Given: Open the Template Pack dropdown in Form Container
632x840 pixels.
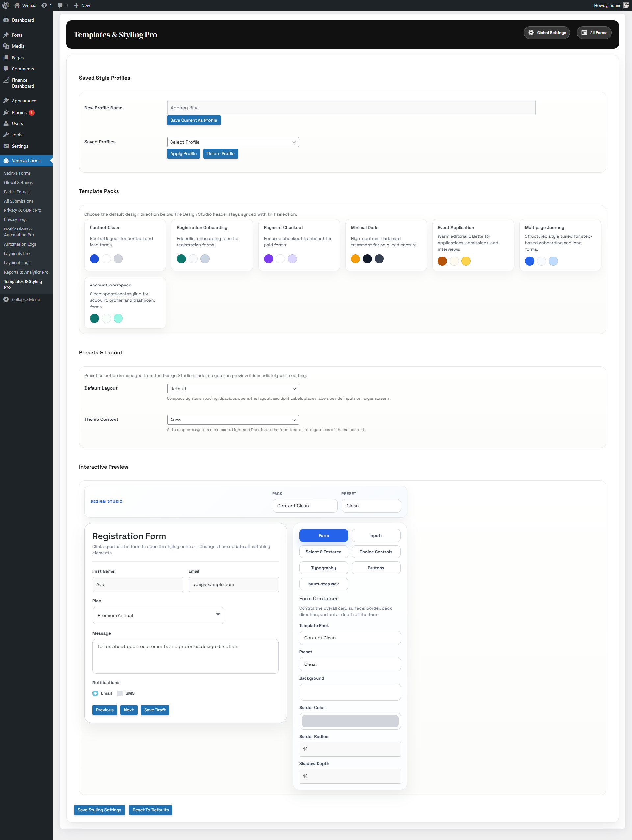Looking at the screenshot, I should coord(350,638).
